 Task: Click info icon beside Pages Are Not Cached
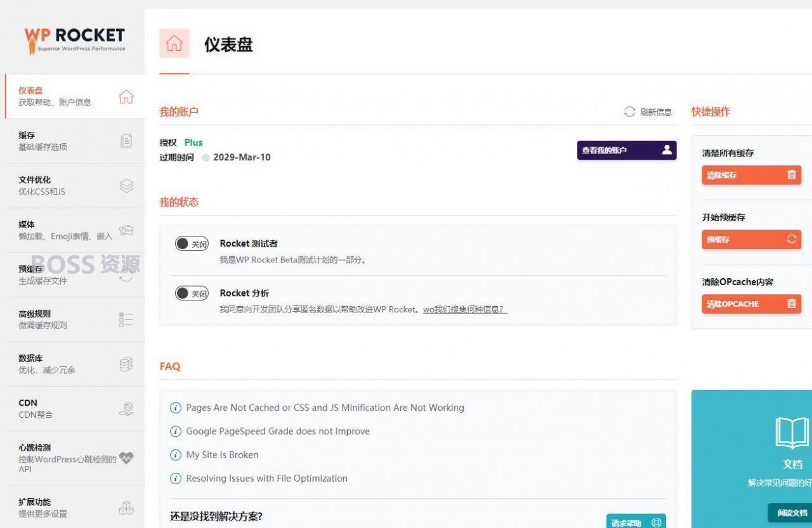(176, 408)
